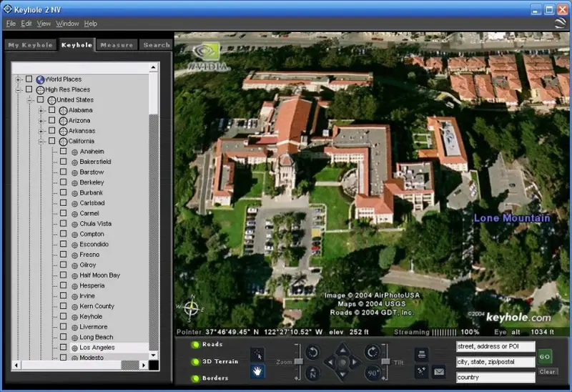Open the Edit menu
The image size is (572, 392).
click(x=26, y=24)
